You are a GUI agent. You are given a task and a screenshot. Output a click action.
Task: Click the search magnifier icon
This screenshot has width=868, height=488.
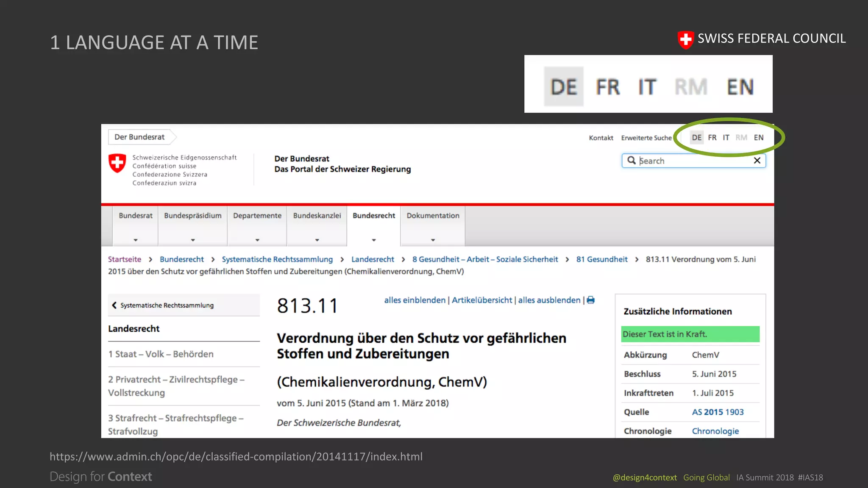pos(632,161)
